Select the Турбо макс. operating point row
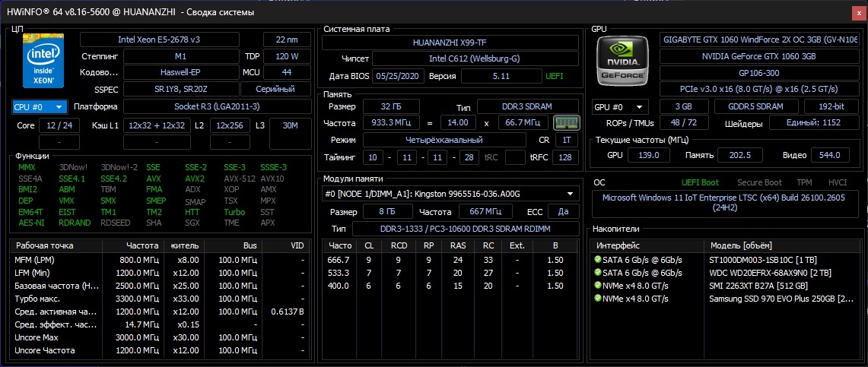 (x=161, y=299)
